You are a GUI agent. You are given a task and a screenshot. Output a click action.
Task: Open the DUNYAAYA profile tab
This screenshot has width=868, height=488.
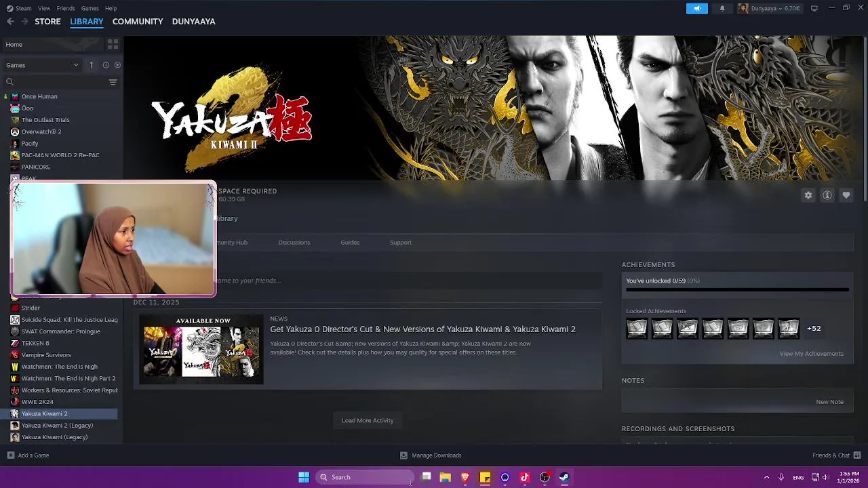click(193, 22)
